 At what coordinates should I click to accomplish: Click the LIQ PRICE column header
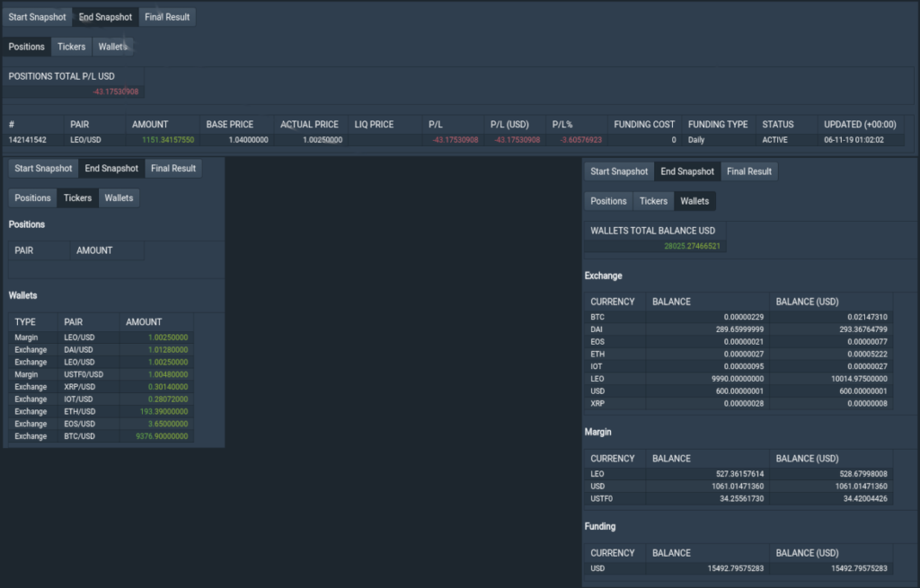pyautogui.click(x=374, y=125)
